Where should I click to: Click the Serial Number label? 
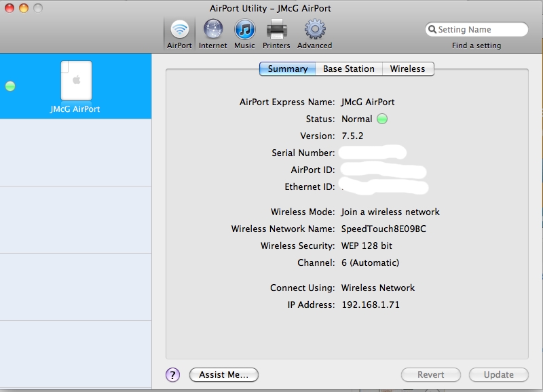tap(303, 153)
